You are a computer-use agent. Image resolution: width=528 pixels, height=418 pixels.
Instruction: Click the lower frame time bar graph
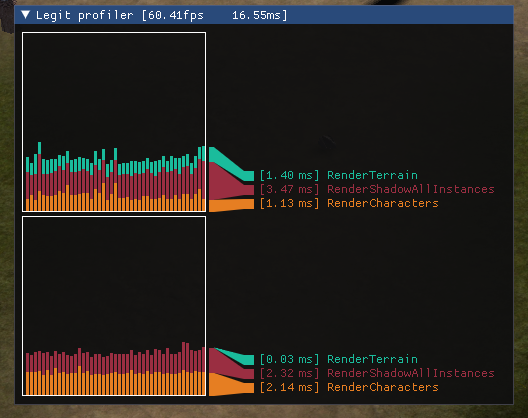114,306
